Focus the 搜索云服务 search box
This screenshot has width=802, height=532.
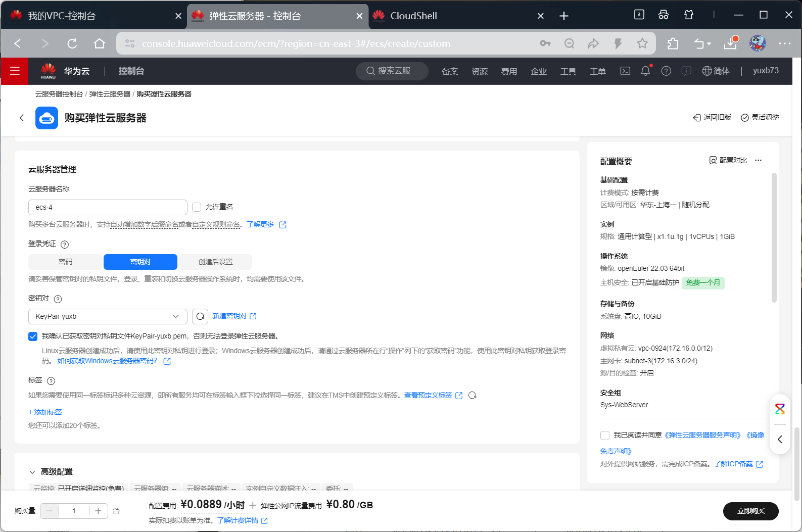pos(392,71)
